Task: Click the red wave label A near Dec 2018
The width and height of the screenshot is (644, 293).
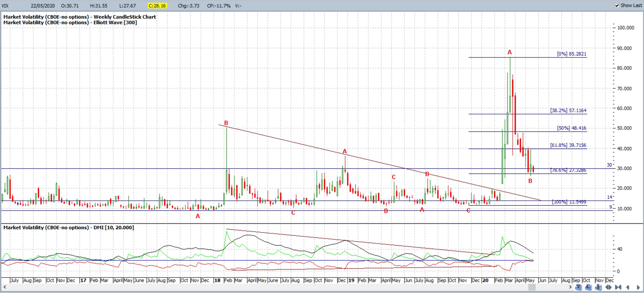Action: pyautogui.click(x=345, y=151)
